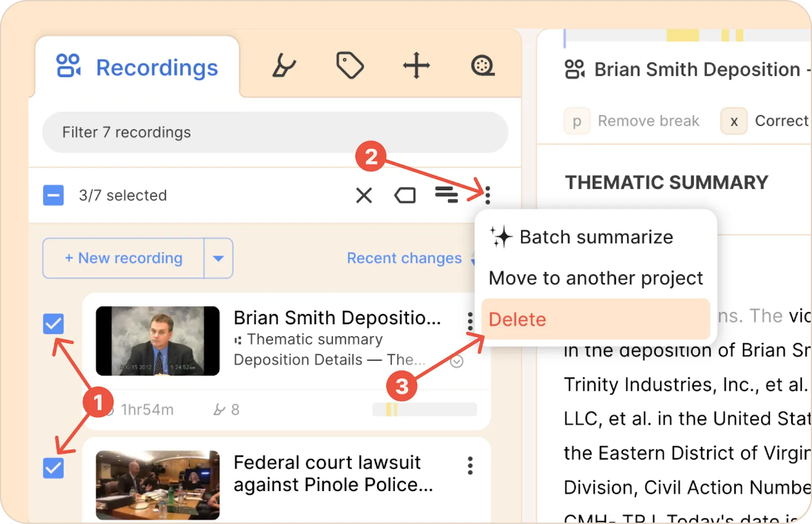Expand the Brian Smith card circled chevron
812x524 pixels.
tap(457, 361)
